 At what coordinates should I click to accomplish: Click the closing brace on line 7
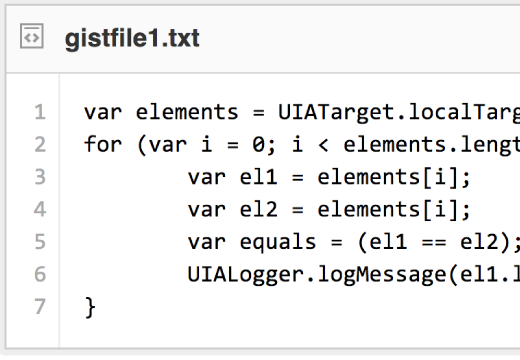(x=90, y=307)
